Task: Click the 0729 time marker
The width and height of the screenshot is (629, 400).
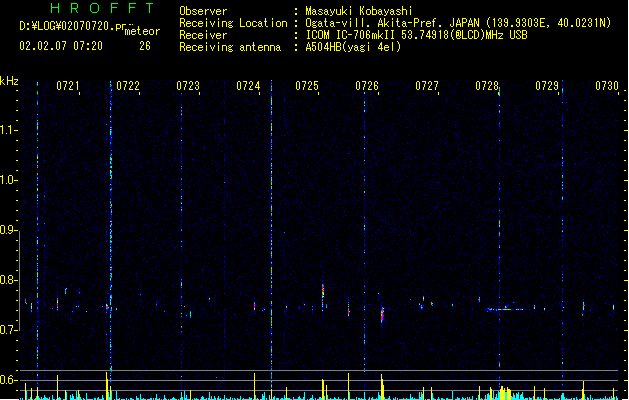Action: point(547,86)
